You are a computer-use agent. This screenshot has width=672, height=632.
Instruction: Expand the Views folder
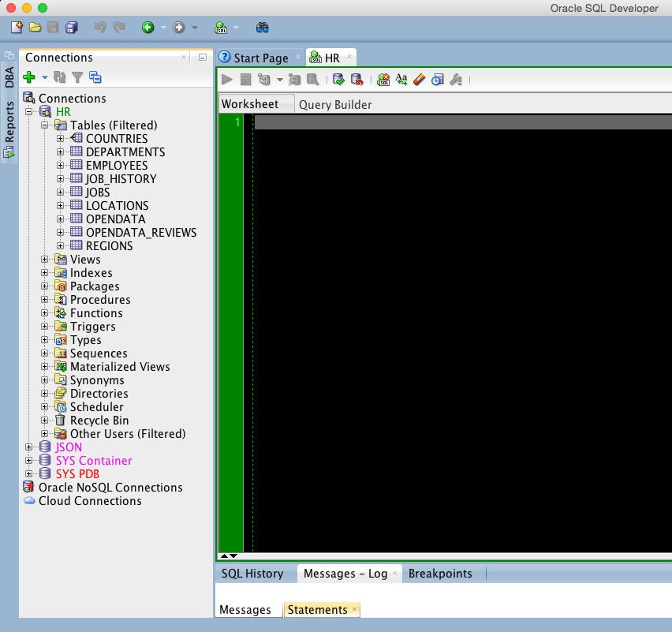point(45,260)
